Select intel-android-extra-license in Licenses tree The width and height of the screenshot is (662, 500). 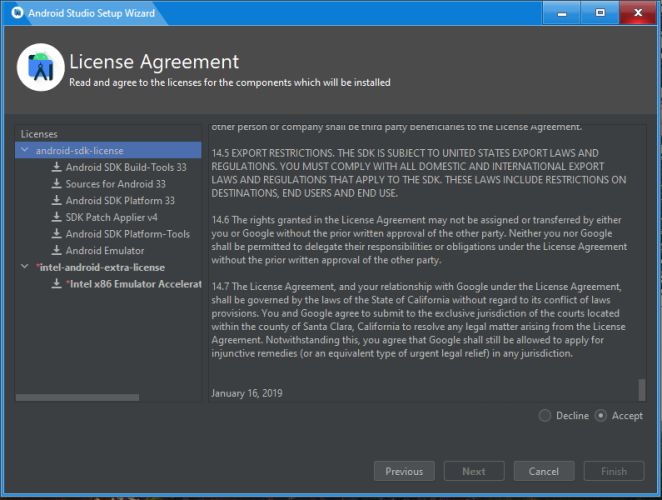pyautogui.click(x=100, y=267)
